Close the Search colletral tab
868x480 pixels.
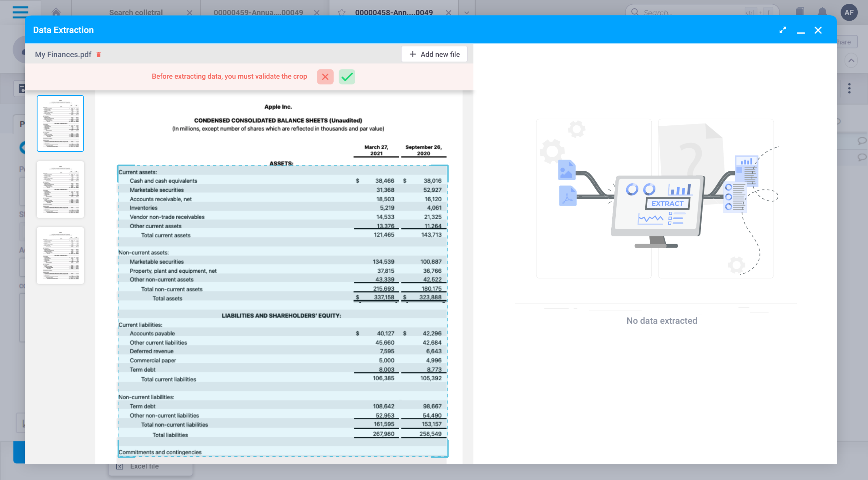(x=190, y=13)
